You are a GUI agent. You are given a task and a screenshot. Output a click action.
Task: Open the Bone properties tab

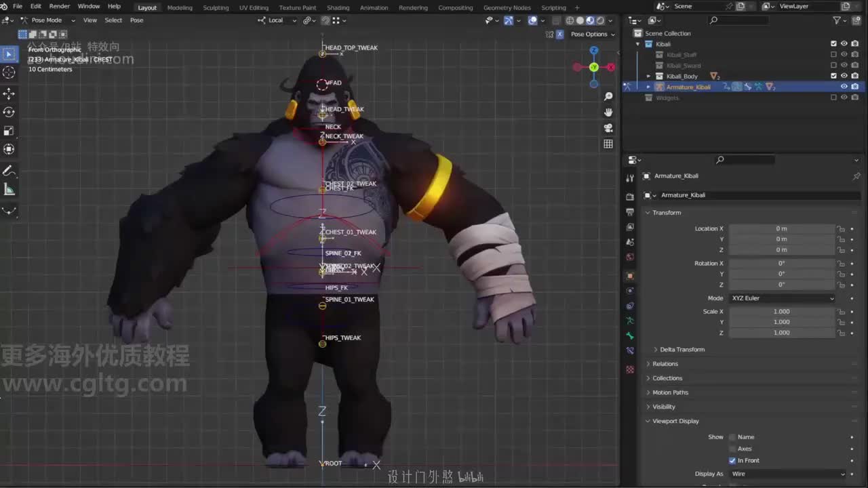click(x=630, y=335)
